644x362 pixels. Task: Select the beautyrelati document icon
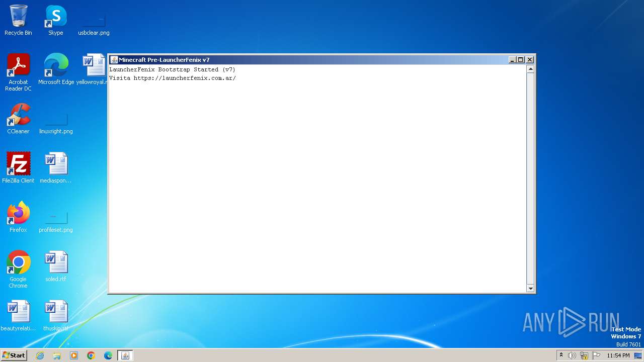[18, 315]
